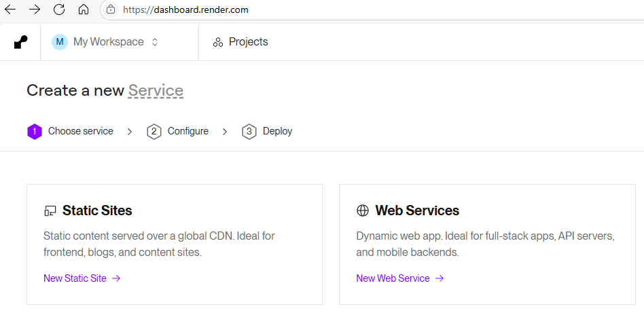644x313 pixels.
Task: Go back using the browser back arrow
Action: coord(10,10)
